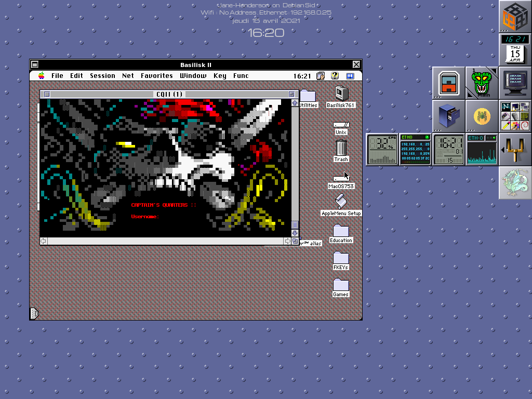This screenshot has width=532, height=399.
Task: Click the ETH-0 network graph applet
Action: tap(482, 149)
